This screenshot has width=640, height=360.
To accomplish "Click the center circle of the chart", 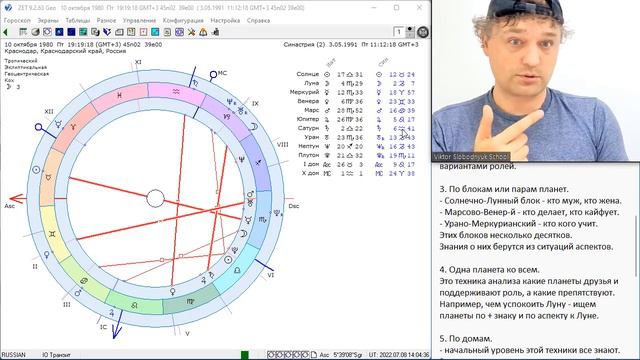I will tap(155, 199).
